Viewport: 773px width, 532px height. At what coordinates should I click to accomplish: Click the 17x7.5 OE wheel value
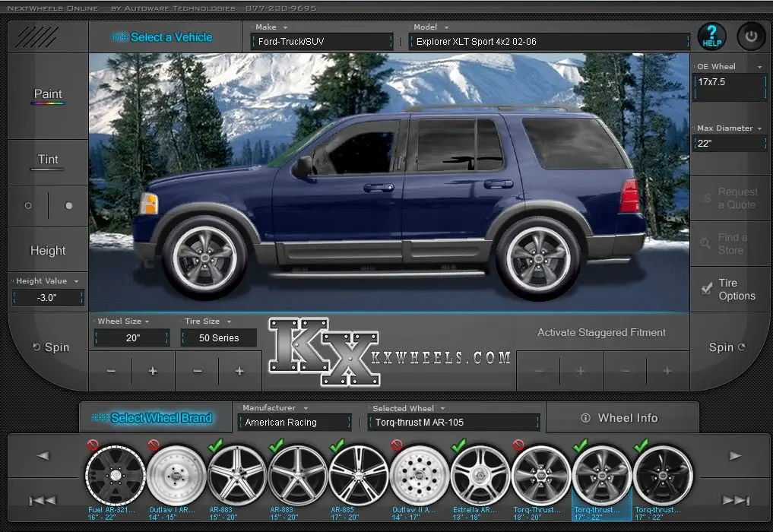pyautogui.click(x=730, y=87)
